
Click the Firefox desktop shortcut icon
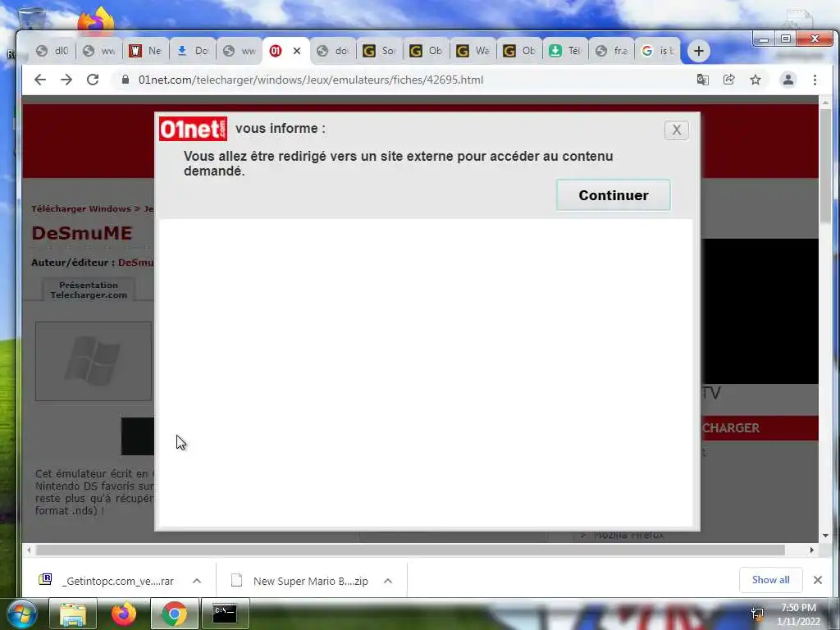pos(97,20)
